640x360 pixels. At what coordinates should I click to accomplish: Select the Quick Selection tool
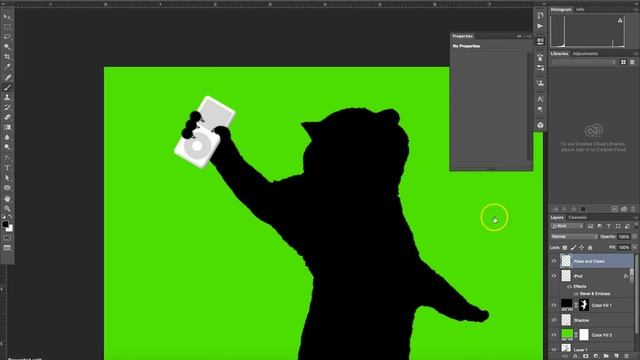point(7,47)
